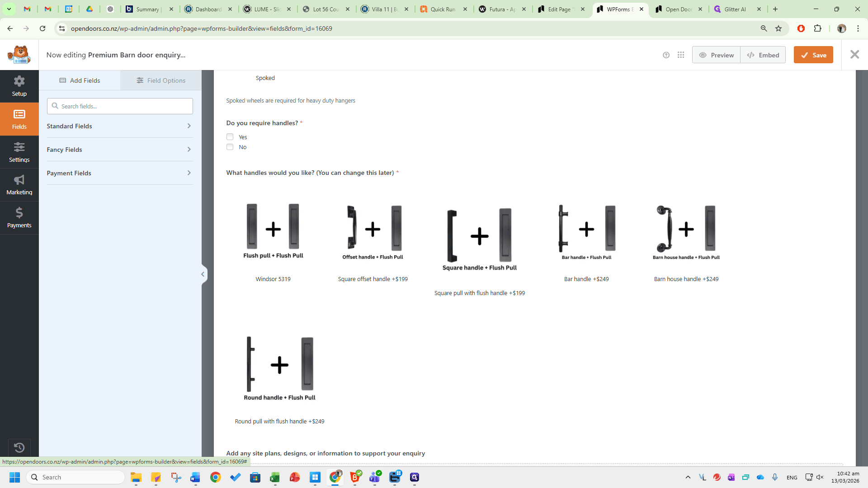The image size is (868, 488).
Task: Show hidden system tray icons
Action: 688,477
